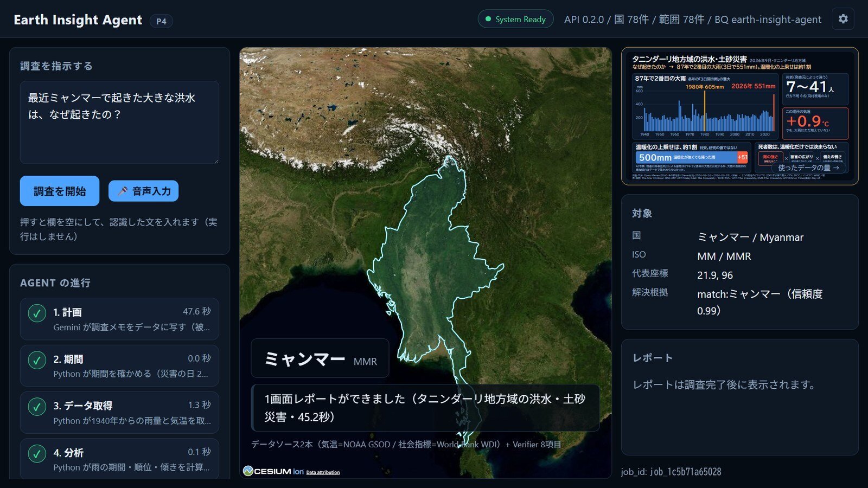Click the P4 badge beside the title

[161, 21]
